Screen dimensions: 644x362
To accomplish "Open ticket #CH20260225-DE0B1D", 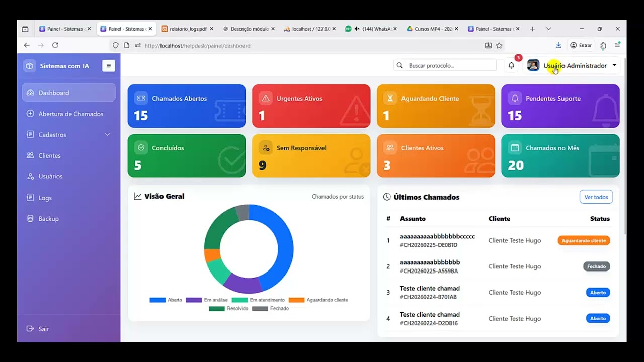I will click(429, 245).
